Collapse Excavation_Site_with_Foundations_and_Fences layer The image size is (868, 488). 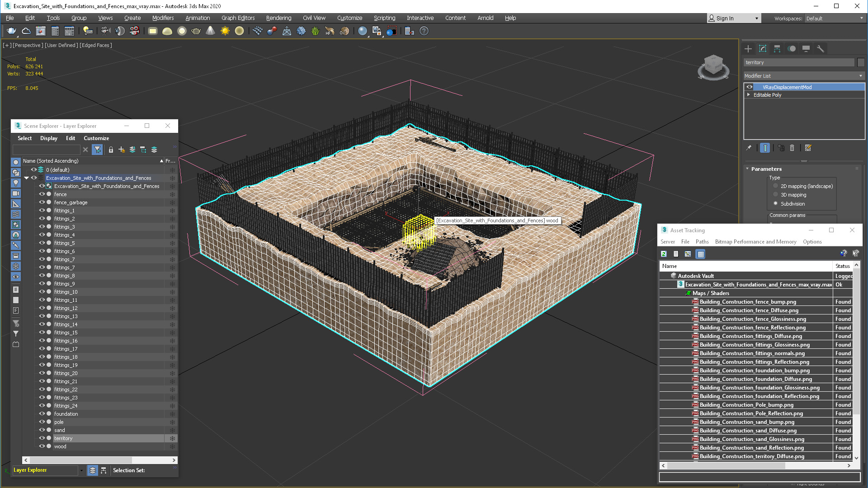pos(27,178)
